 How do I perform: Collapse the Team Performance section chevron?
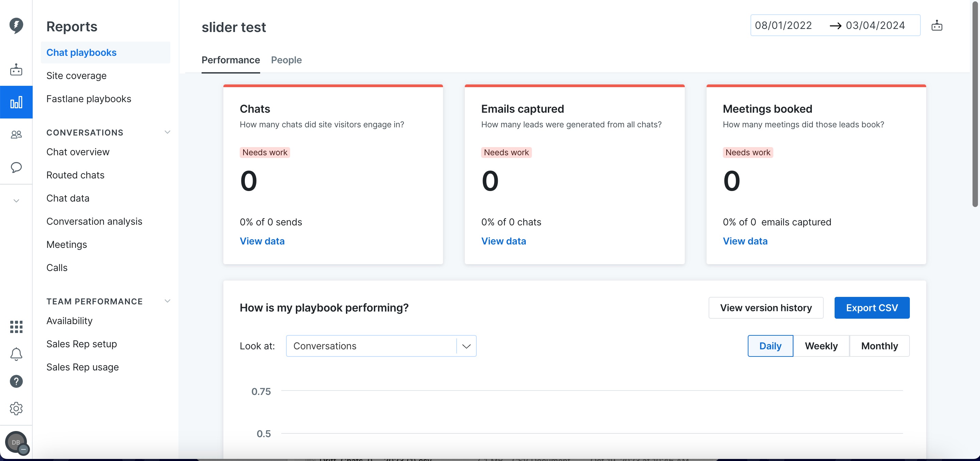167,301
